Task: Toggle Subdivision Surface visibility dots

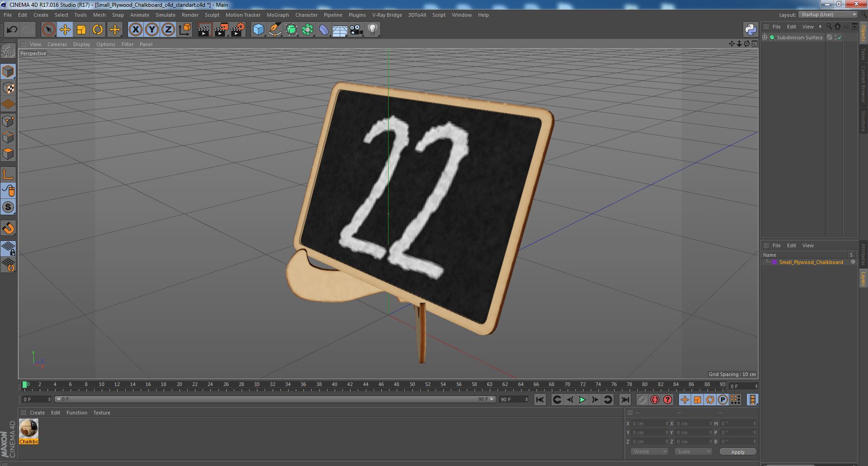Action: click(836, 38)
